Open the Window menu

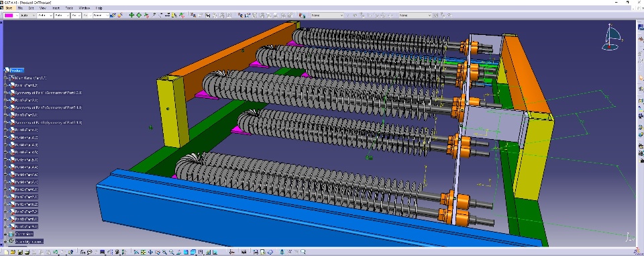click(x=85, y=8)
